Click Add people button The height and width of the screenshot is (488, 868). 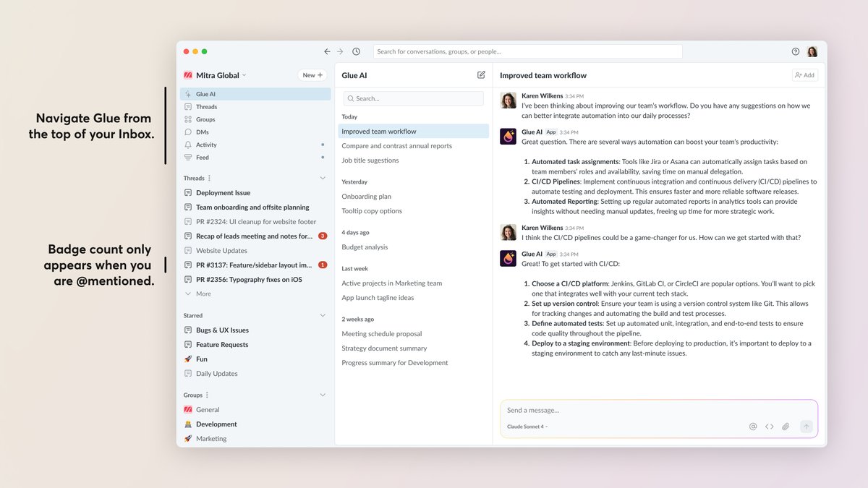pyautogui.click(x=805, y=75)
